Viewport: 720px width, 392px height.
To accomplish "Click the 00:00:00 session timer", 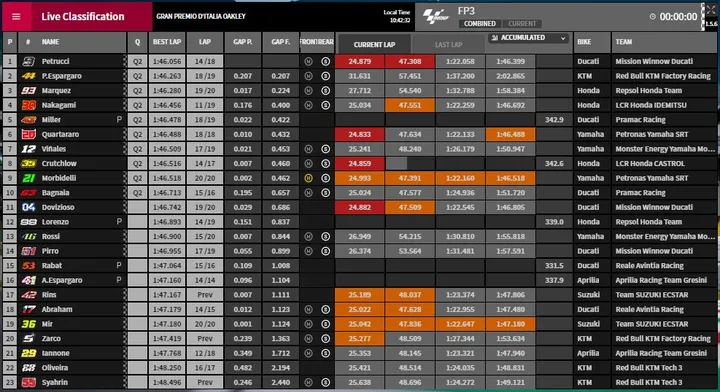I will click(678, 17).
